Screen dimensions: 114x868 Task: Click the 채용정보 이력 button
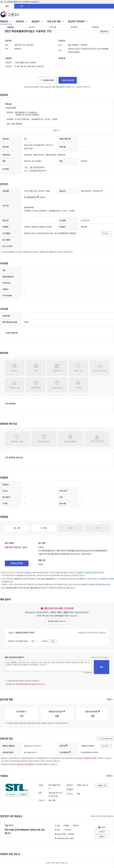point(102,786)
